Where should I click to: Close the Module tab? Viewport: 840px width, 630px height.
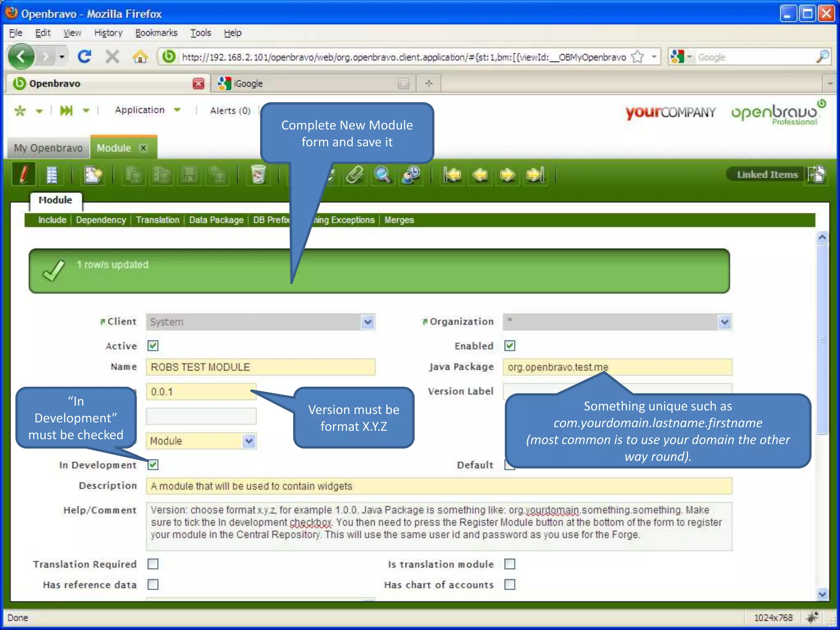(143, 148)
